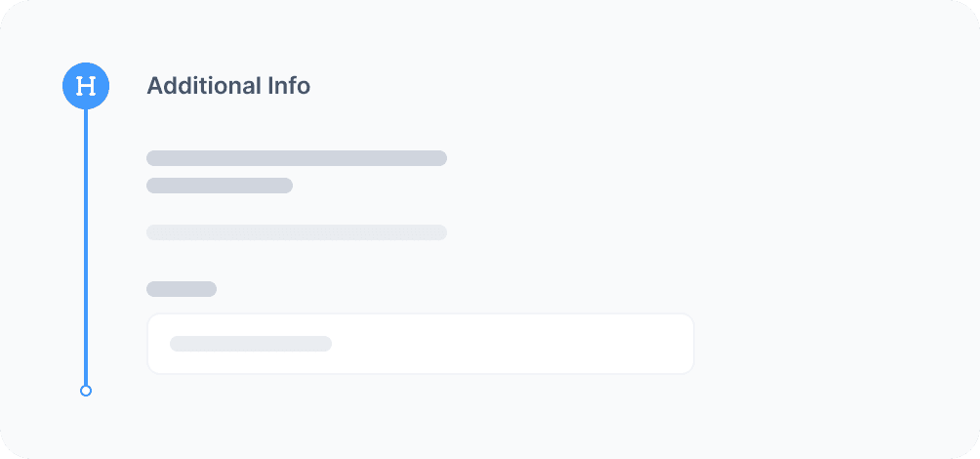Image resolution: width=980 pixels, height=459 pixels.
Task: Click the vertical blue timeline line
Action: pos(86,244)
